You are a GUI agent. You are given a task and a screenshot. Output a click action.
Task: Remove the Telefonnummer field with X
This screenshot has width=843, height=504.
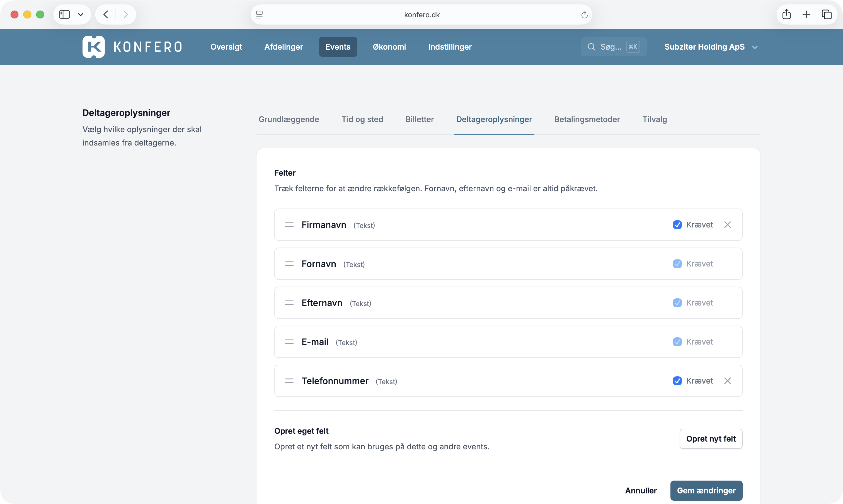727,381
